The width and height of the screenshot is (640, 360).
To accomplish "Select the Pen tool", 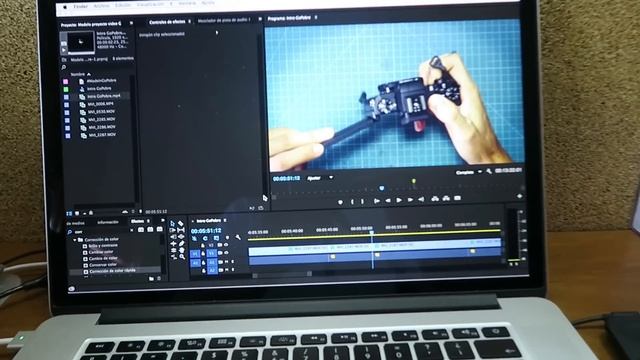I will (181, 243).
